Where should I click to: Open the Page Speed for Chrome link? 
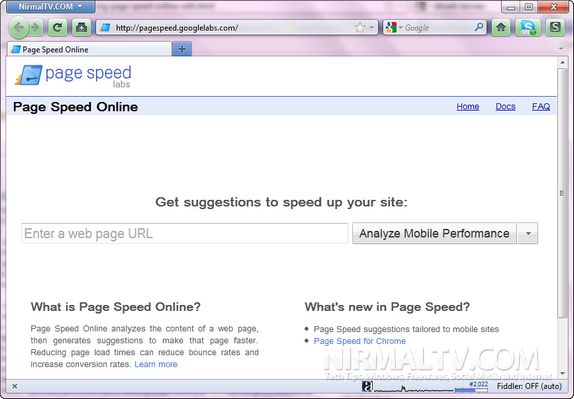click(359, 341)
